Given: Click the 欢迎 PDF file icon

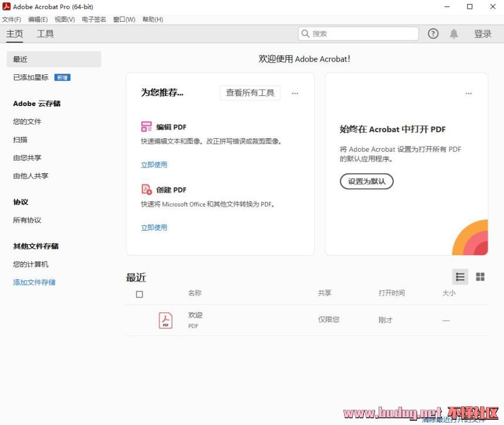Looking at the screenshot, I should tap(165, 320).
